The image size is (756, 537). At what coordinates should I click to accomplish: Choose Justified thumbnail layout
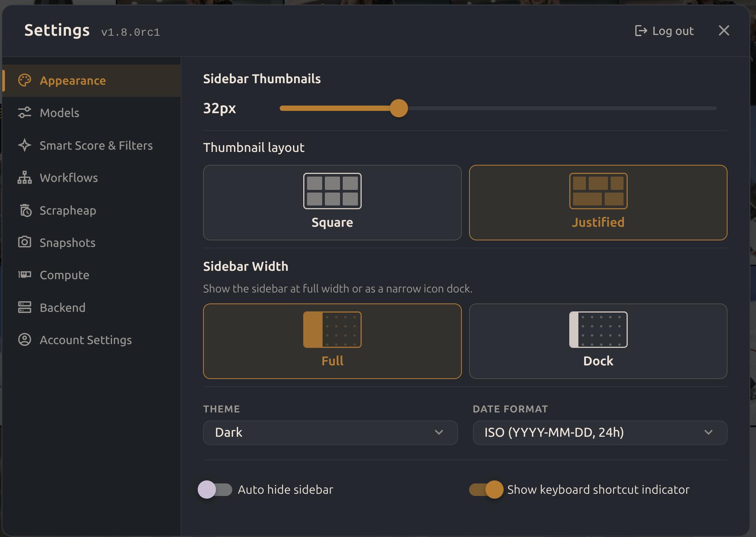[598, 202]
